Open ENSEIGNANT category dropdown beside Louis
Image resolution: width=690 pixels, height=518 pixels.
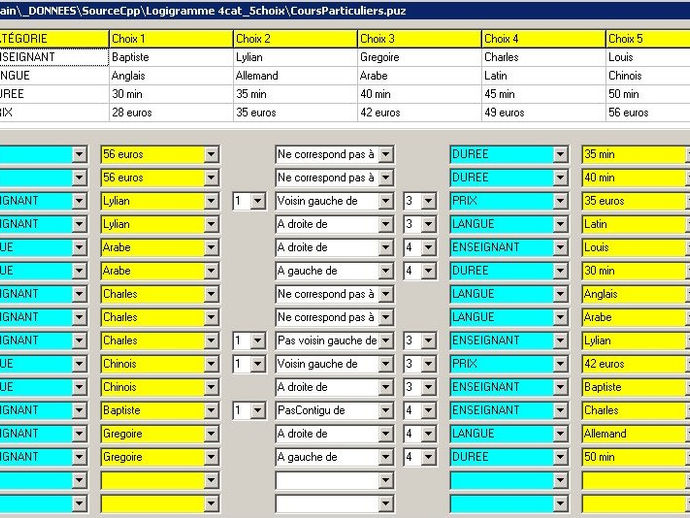pyautogui.click(x=561, y=248)
